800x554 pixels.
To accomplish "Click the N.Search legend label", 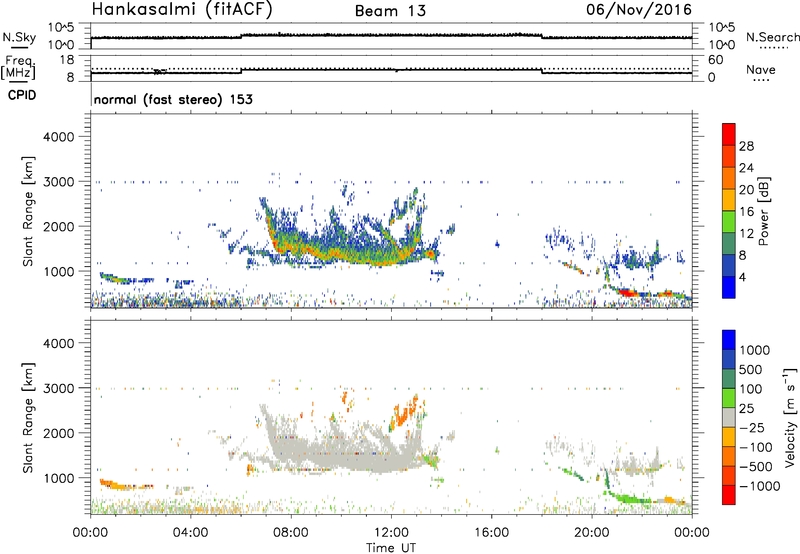I will (772, 37).
